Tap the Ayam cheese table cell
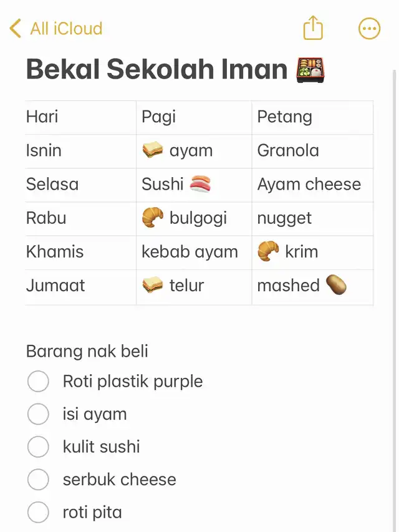Screen dimensions: 399x532 312,185
